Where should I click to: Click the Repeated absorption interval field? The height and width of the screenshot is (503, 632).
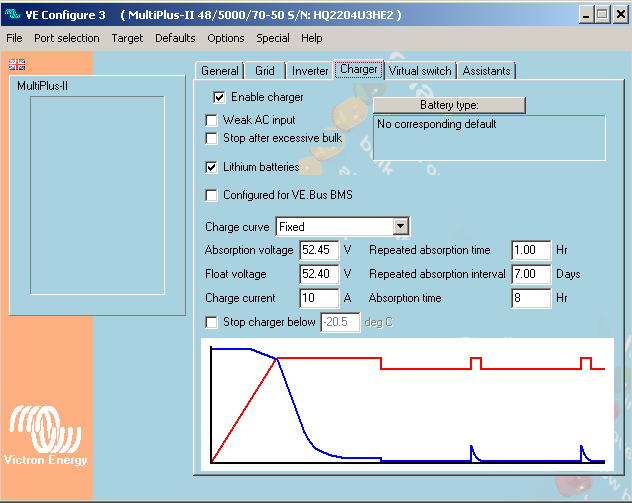[x=531, y=274]
